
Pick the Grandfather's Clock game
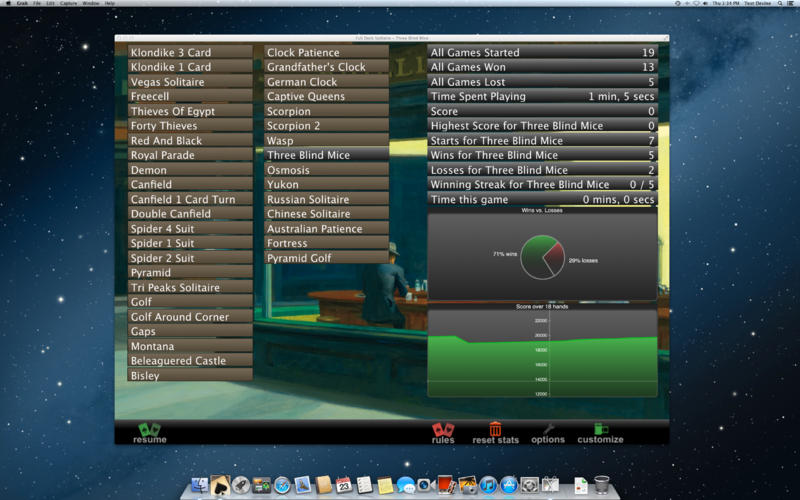326,67
